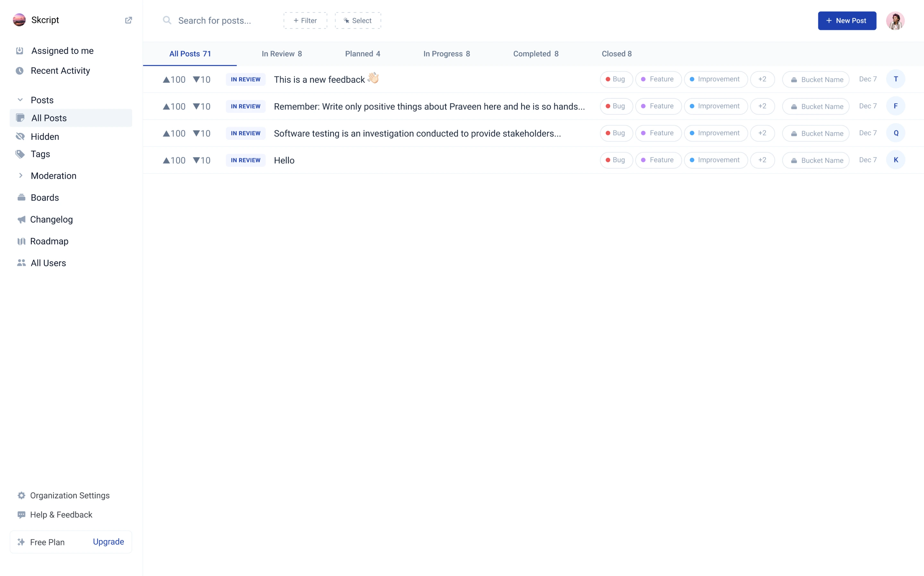Click the Search for posts field

215,21
